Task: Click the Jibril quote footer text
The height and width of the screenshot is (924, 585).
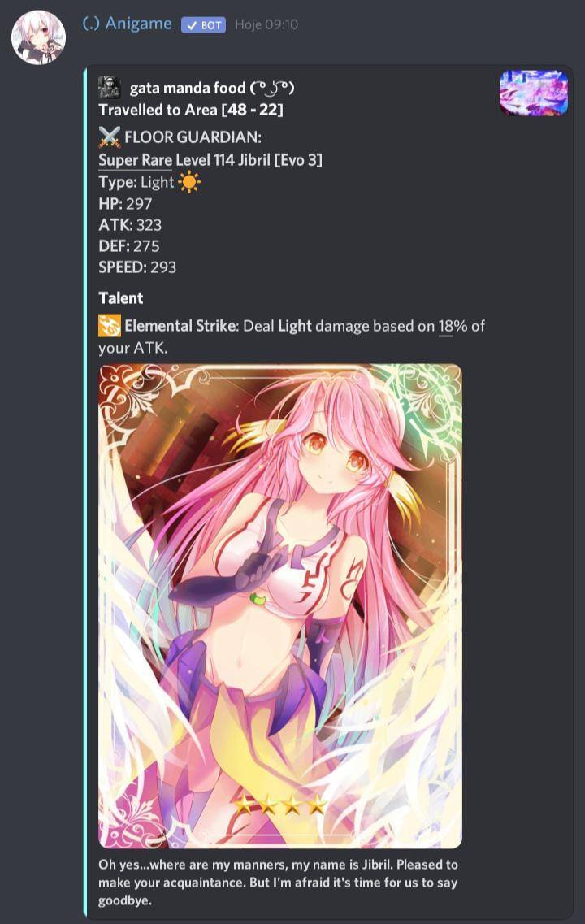Action: pyautogui.click(x=278, y=883)
